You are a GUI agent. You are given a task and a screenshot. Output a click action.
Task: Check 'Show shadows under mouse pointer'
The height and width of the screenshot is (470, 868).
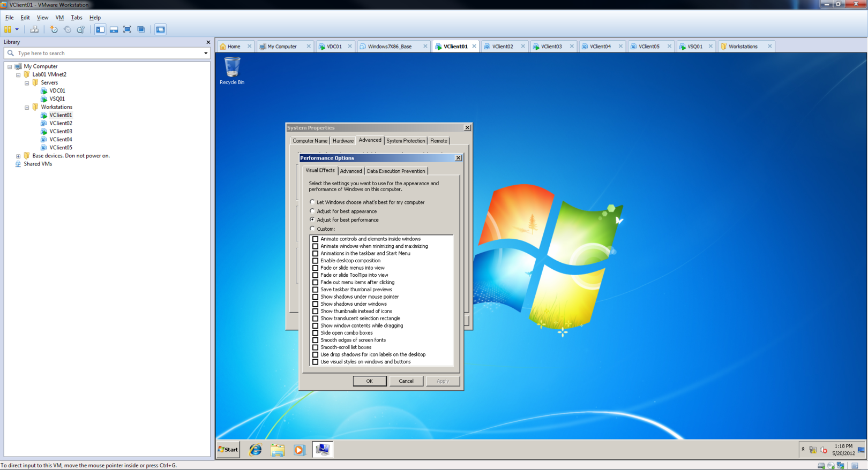point(315,297)
